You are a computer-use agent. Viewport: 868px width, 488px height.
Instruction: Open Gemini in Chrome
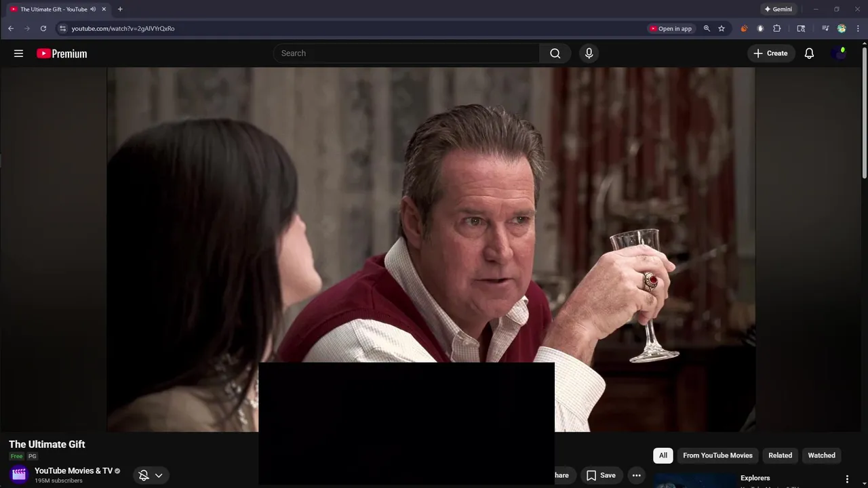tap(778, 9)
